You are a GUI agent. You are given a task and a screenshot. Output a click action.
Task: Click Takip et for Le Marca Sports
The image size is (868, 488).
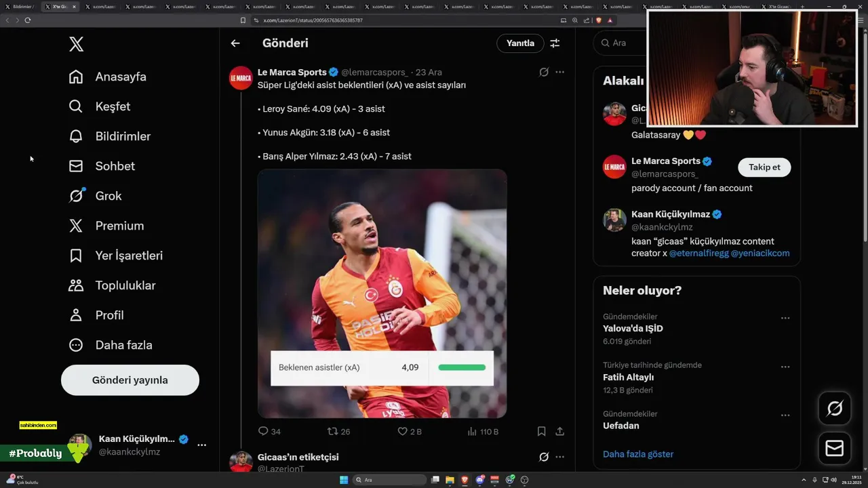click(x=764, y=167)
